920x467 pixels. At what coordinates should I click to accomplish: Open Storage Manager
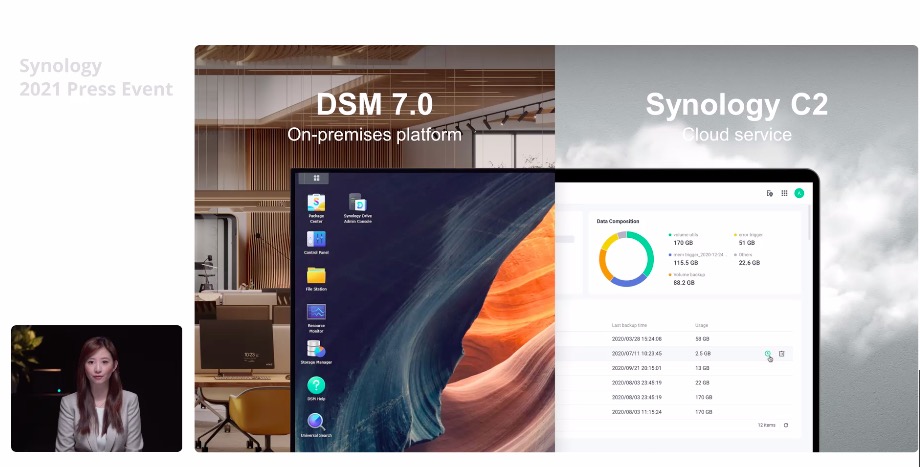316,349
